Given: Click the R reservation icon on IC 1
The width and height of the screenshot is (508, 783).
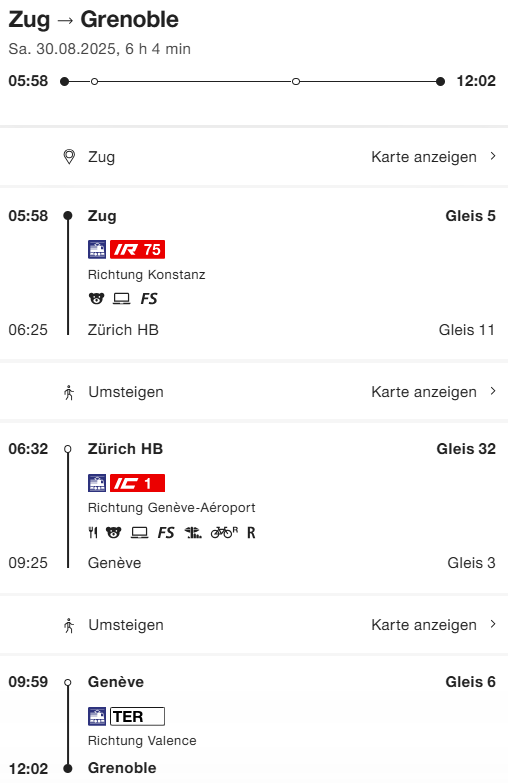Looking at the screenshot, I should click(x=251, y=533).
